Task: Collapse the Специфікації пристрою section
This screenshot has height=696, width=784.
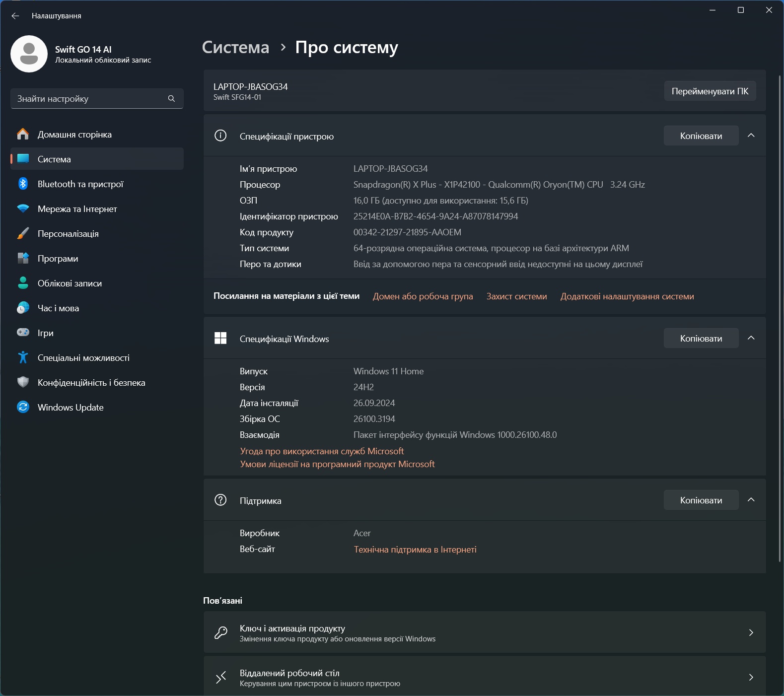Action: tap(751, 136)
